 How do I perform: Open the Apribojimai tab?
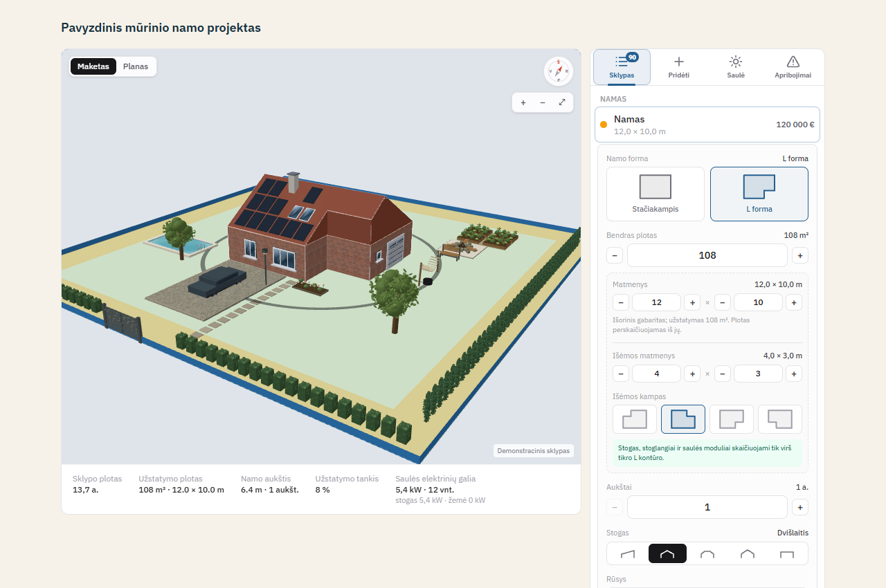click(x=793, y=67)
